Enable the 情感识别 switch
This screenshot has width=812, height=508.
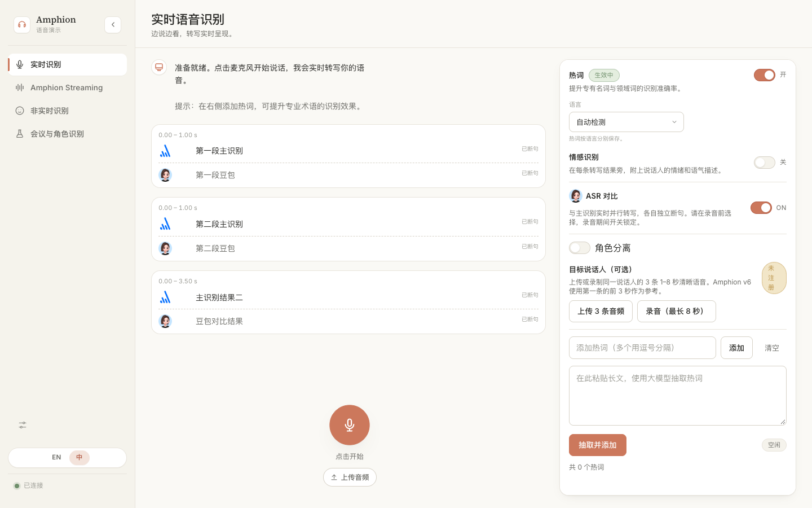(765, 163)
